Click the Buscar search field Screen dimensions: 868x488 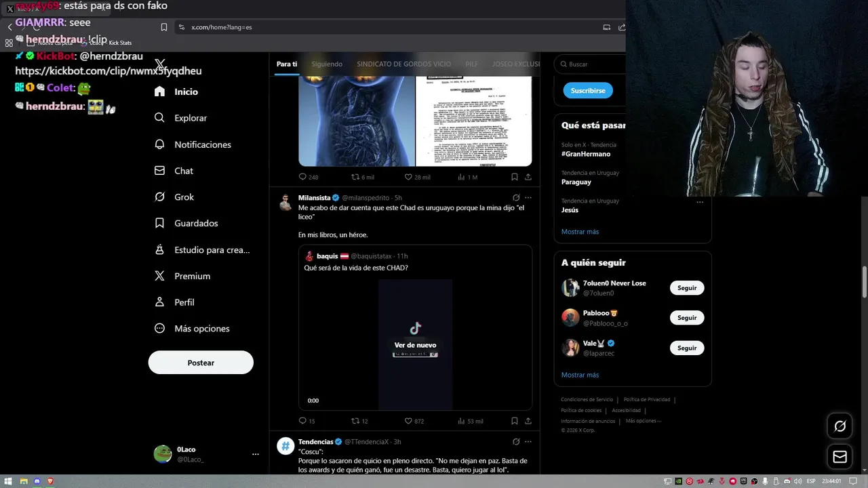point(590,64)
